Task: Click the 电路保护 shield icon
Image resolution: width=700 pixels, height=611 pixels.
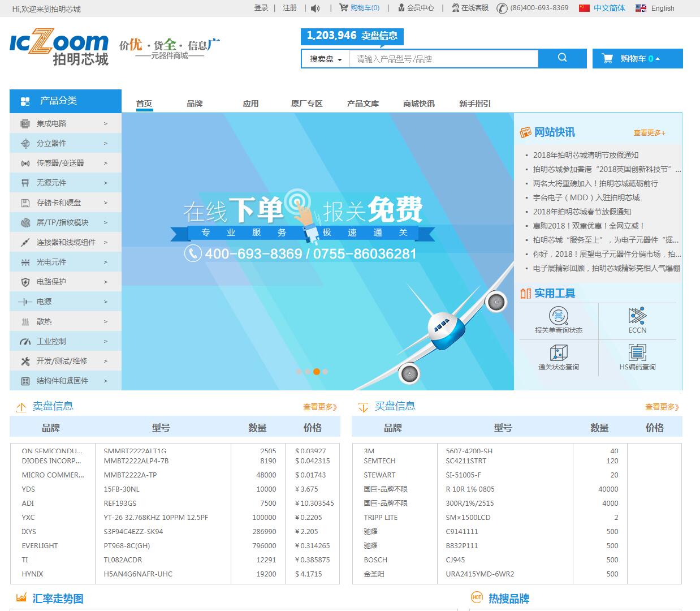Action: [x=25, y=282]
